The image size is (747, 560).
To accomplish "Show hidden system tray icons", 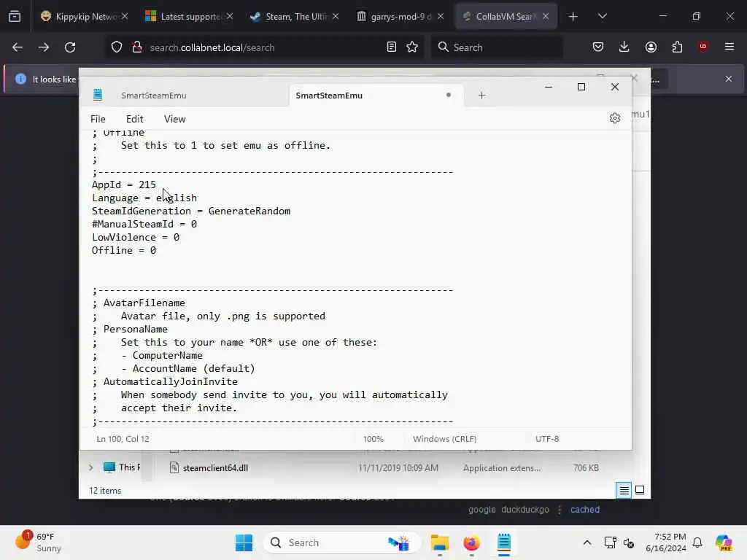I will click(x=587, y=542).
